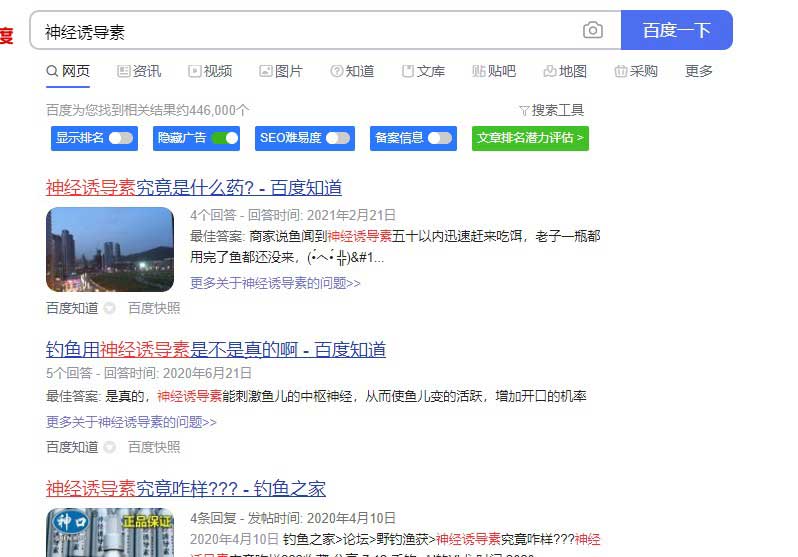Open the 文库 tab
Screen dimensions: 798x557
[x=423, y=71]
